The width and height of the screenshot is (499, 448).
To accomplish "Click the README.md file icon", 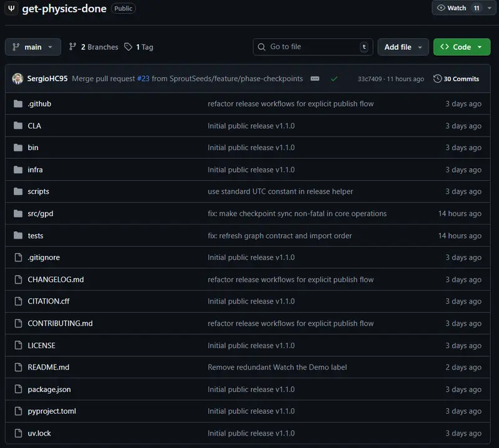I will tap(17, 368).
